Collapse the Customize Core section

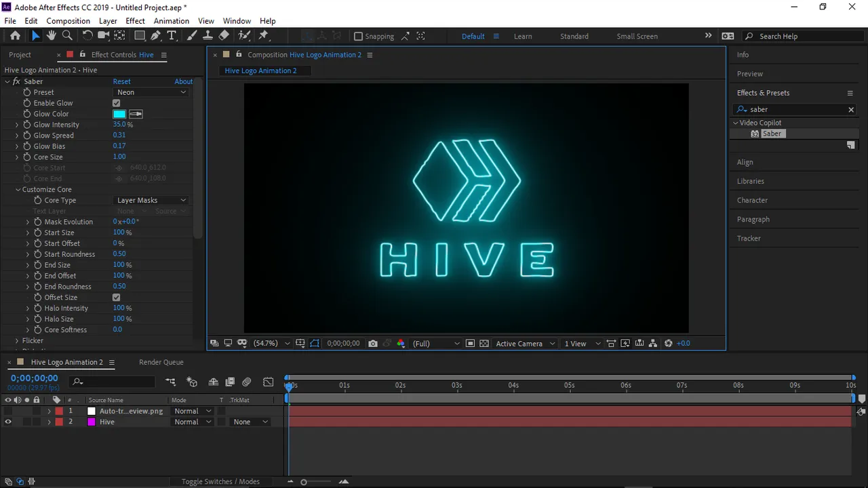coord(18,190)
